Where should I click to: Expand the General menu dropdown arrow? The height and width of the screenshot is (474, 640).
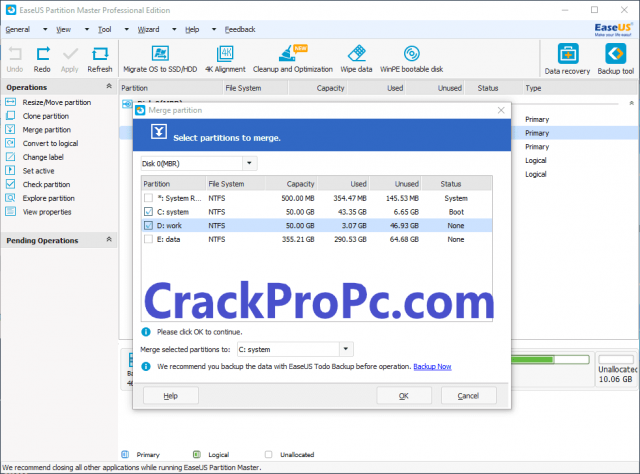(x=45, y=29)
